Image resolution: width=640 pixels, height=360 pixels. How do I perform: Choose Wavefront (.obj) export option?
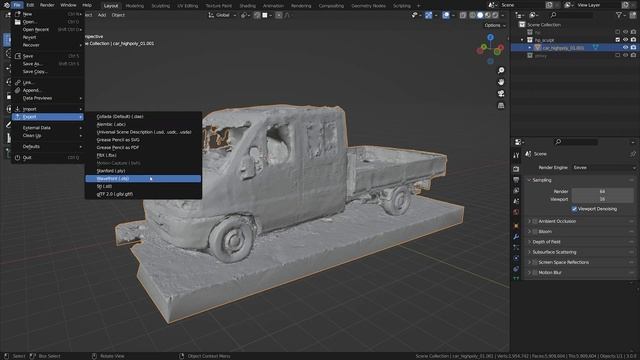tap(143, 179)
